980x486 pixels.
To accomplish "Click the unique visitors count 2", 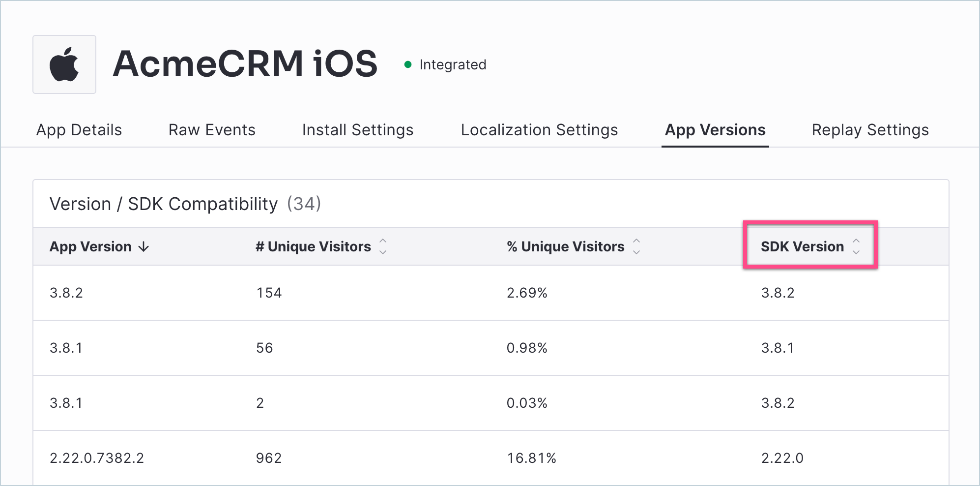I will point(260,403).
